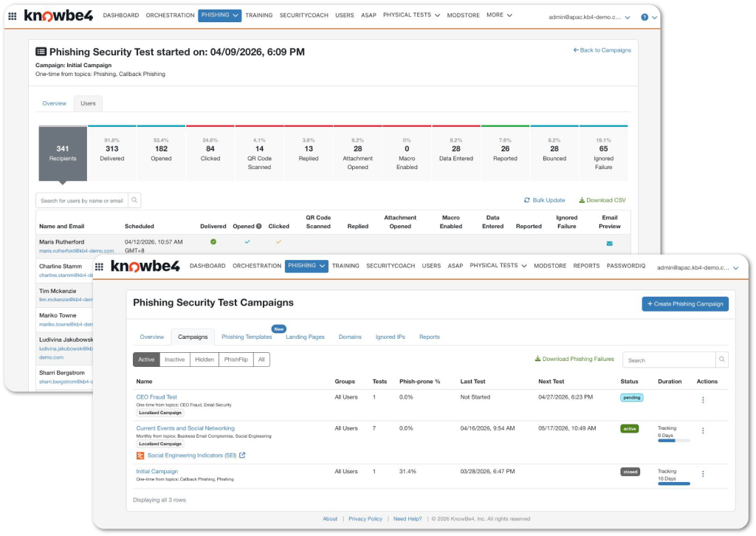
Task: Click the user search magnifier icon
Action: (x=134, y=200)
